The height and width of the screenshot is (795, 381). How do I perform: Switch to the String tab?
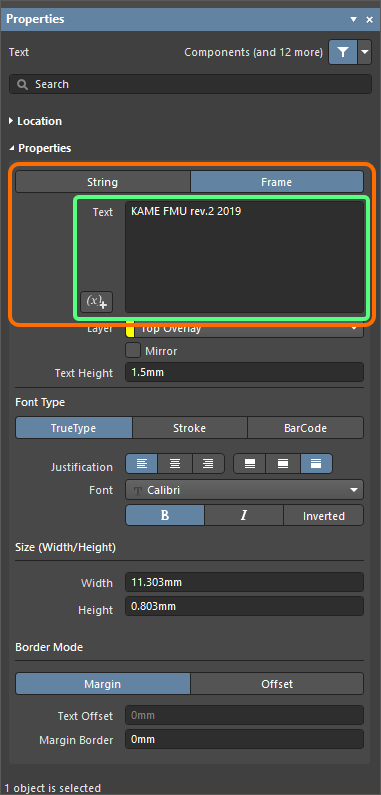[x=102, y=182]
